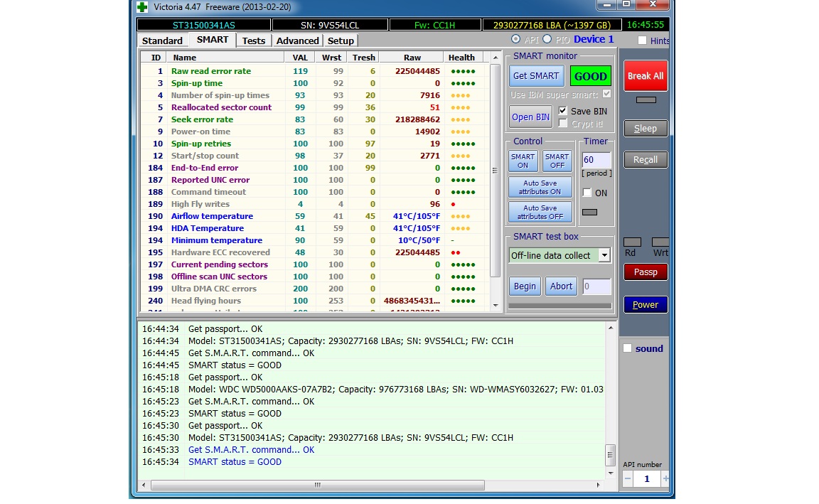The width and height of the screenshot is (819, 504).
Task: Switch to the Standard tab
Action: click(x=162, y=41)
